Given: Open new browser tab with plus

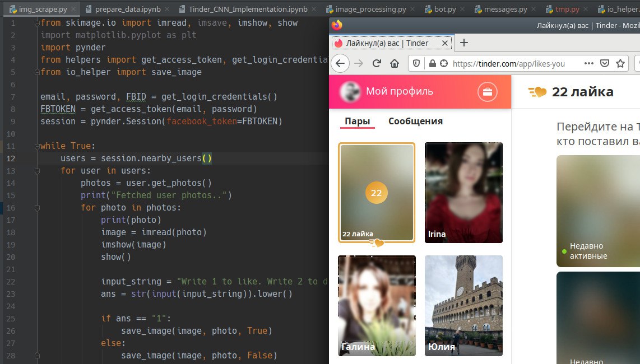Looking at the screenshot, I should [x=464, y=43].
